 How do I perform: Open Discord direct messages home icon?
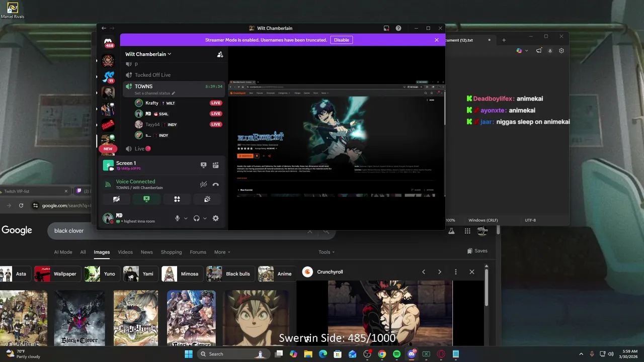tap(108, 43)
